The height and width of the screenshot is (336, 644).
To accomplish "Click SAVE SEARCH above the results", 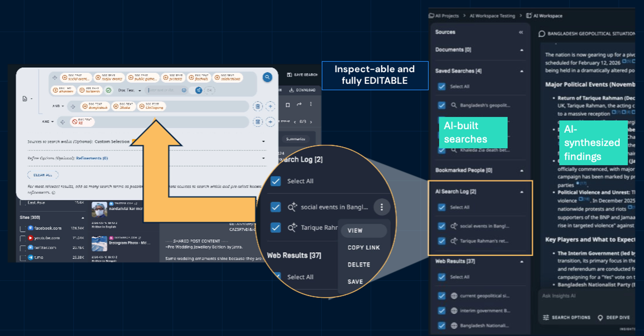I will point(302,75).
